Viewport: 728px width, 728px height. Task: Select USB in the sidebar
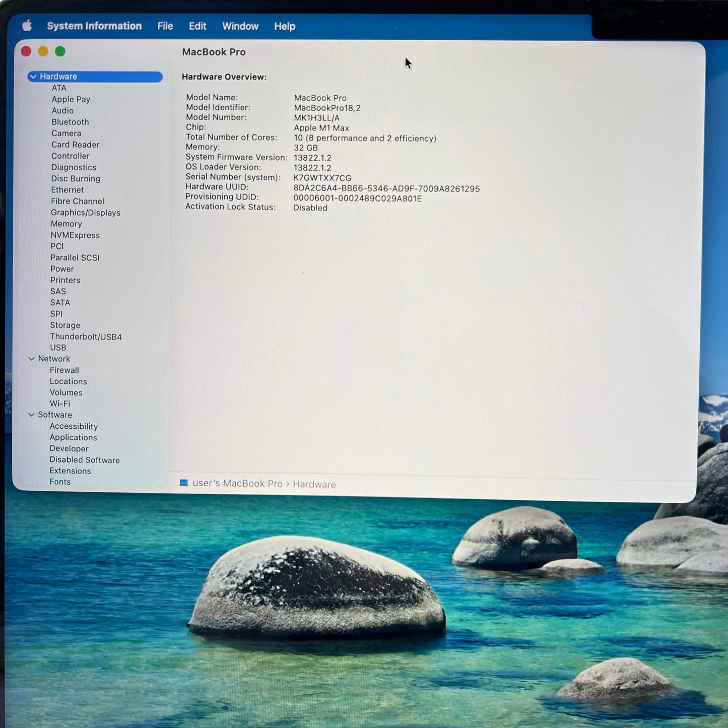click(x=58, y=348)
